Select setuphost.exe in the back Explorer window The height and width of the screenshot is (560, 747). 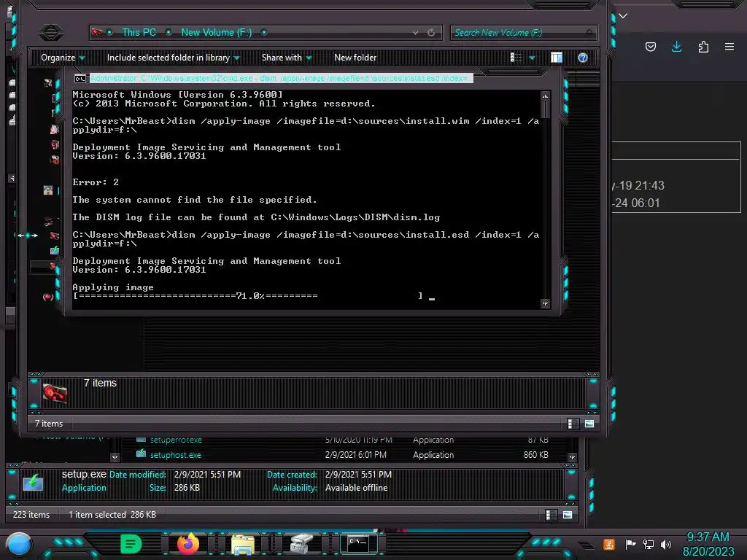coord(175,455)
